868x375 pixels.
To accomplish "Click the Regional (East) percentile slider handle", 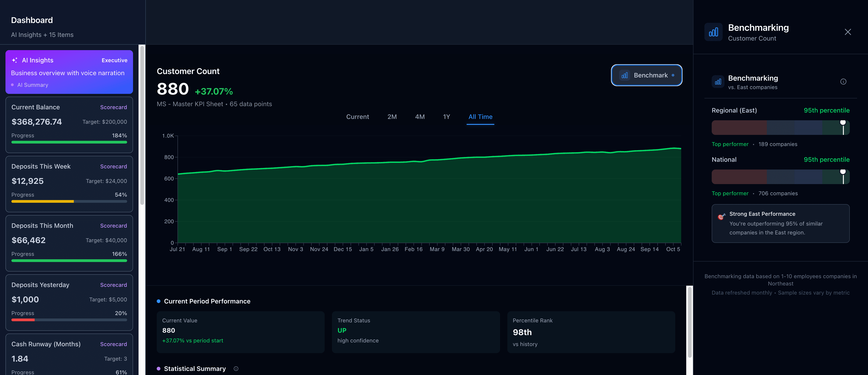I will coord(843,123).
